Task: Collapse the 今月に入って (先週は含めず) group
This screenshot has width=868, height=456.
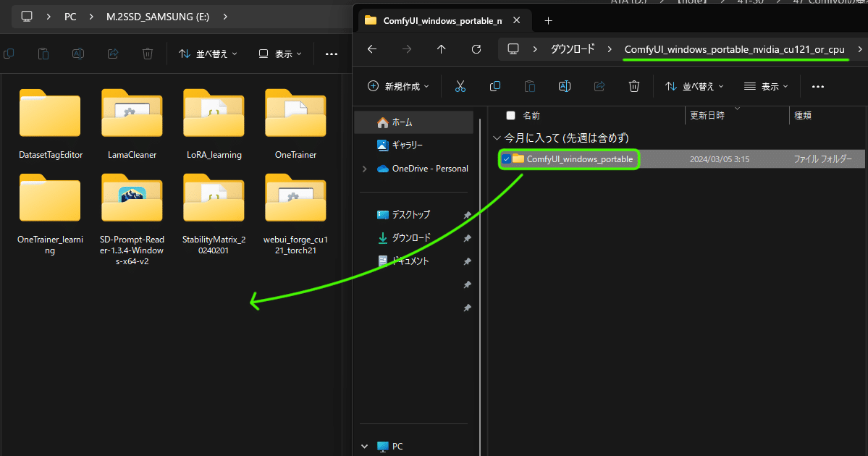Action: coord(497,138)
